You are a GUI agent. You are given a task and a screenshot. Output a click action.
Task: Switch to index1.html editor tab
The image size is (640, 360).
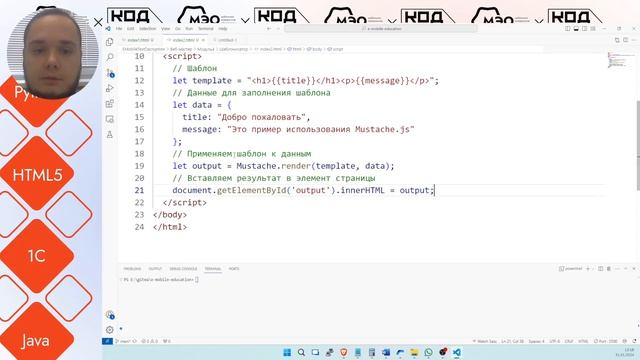click(140, 40)
